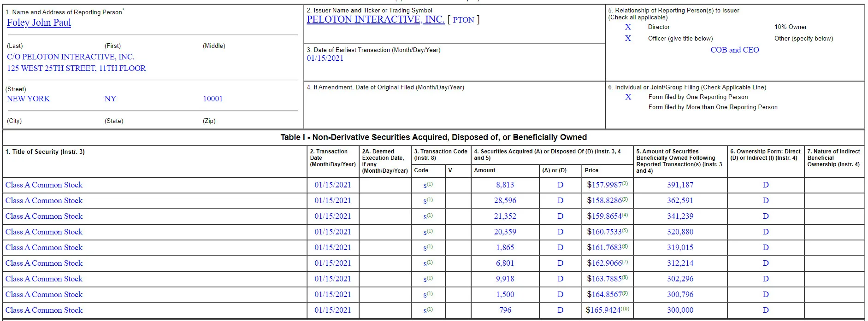The image size is (868, 321).
Task: Click the Director X checkmark
Action: 628,27
